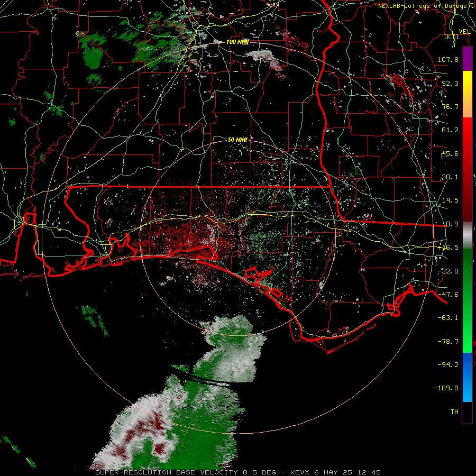Click the -63.1 value on velocity scale
Screen dimensions: 476x476
click(x=448, y=318)
